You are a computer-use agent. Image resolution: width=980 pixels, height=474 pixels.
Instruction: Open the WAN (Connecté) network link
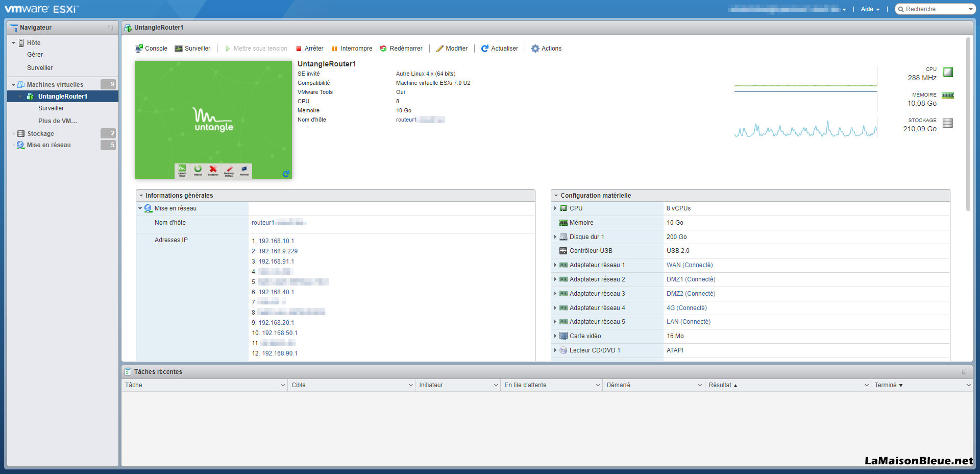pyautogui.click(x=690, y=265)
